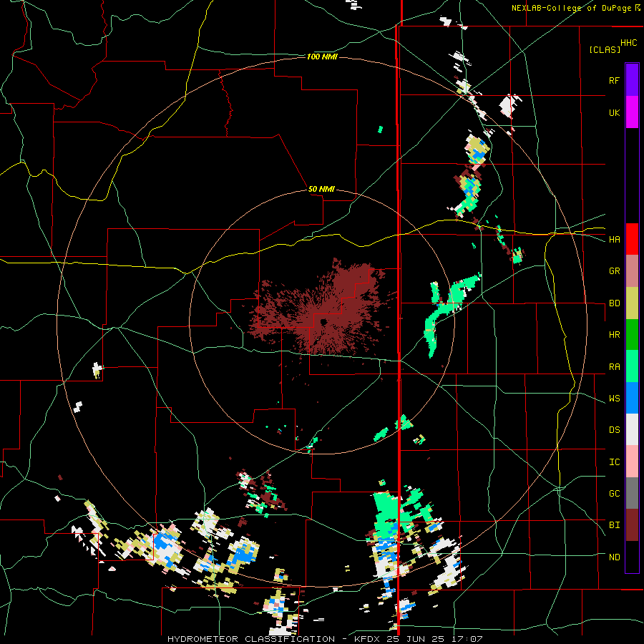This screenshot has height=644, width=644.
Task: Click the Hydrometeor Classification KFDX caption
Action: tap(325, 639)
